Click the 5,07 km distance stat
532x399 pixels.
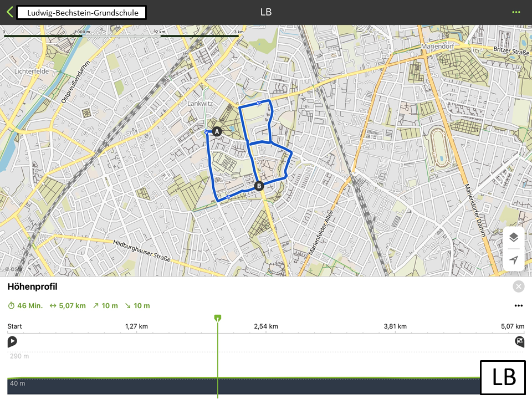tap(68, 306)
